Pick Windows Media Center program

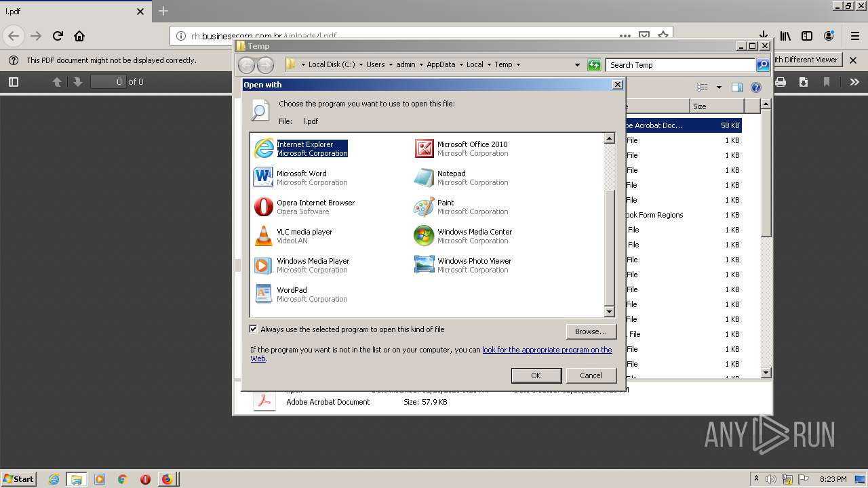464,236
